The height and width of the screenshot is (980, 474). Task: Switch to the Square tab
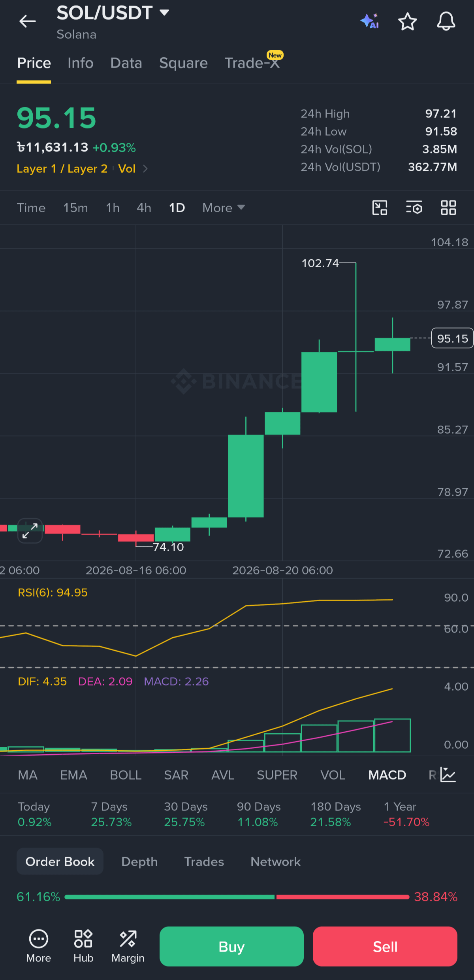click(x=183, y=63)
